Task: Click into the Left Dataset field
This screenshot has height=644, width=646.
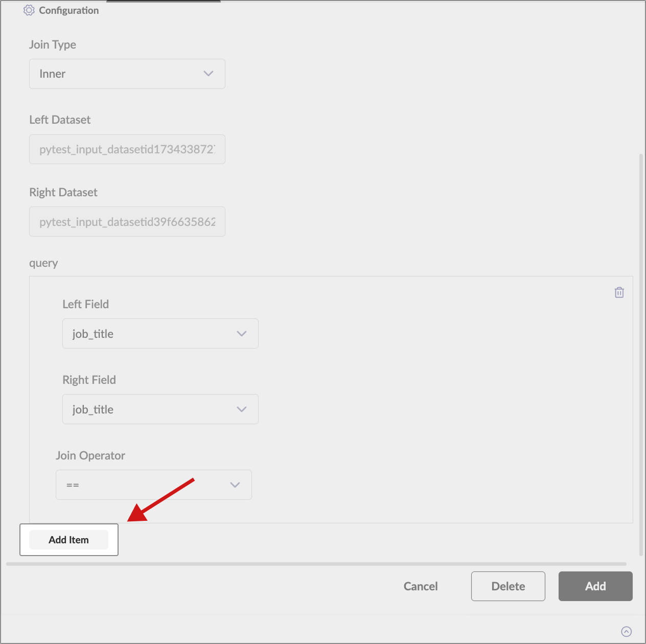Action: 127,149
